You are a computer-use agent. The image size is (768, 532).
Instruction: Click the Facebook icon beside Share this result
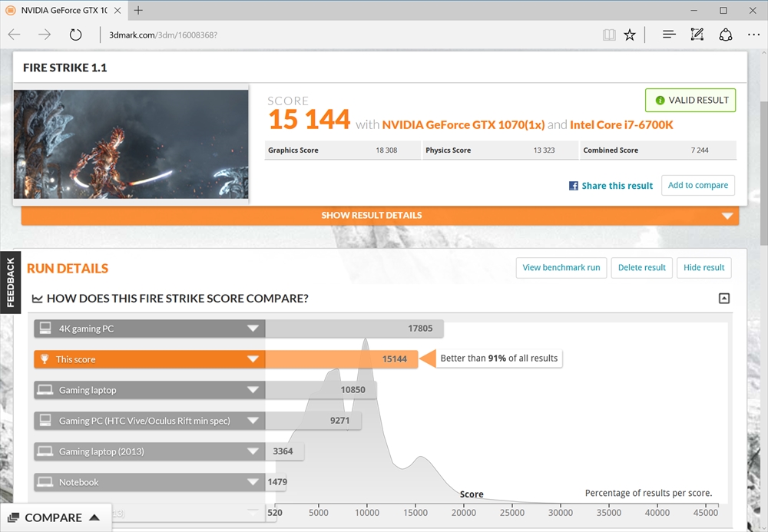tap(574, 186)
